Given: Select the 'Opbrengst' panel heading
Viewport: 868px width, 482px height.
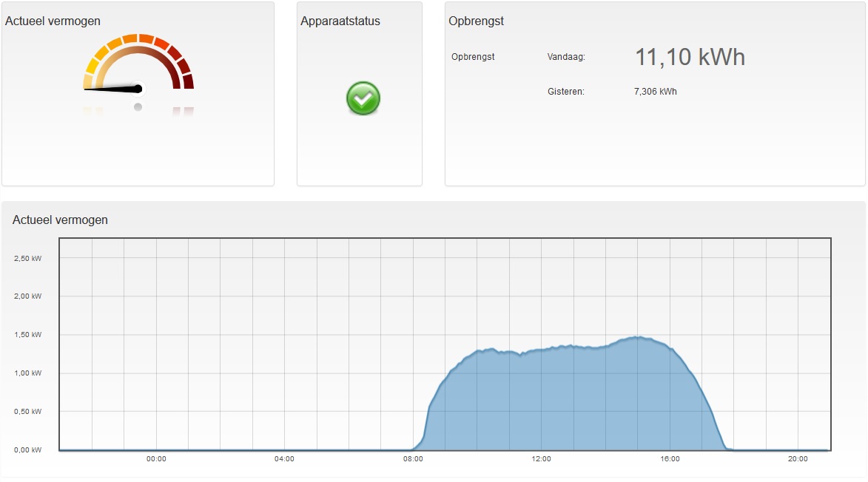Looking at the screenshot, I should coord(476,21).
